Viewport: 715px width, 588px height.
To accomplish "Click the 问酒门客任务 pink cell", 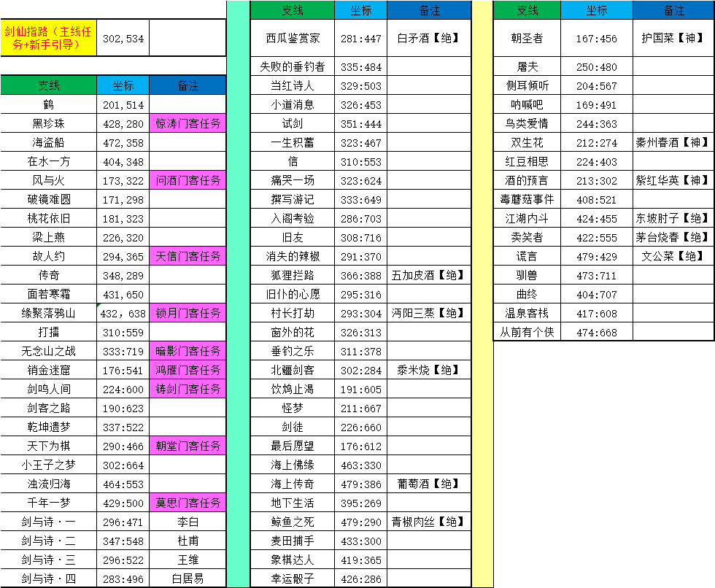I will pos(188,180).
